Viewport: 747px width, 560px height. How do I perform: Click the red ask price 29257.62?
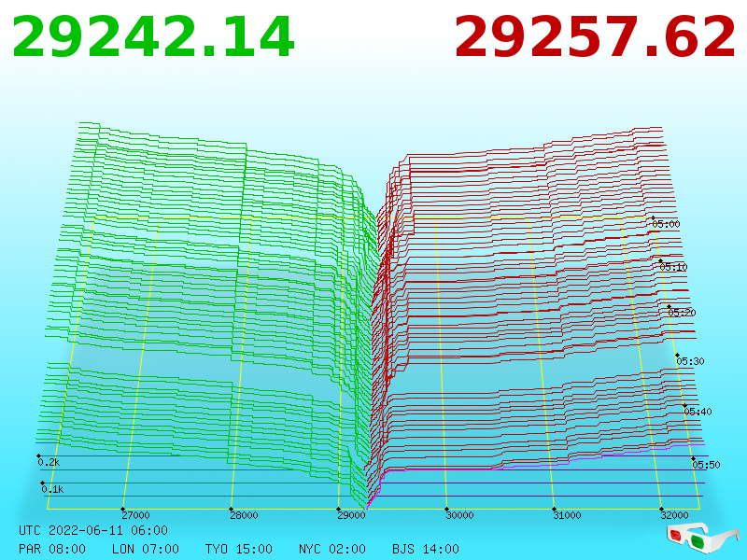point(595,37)
